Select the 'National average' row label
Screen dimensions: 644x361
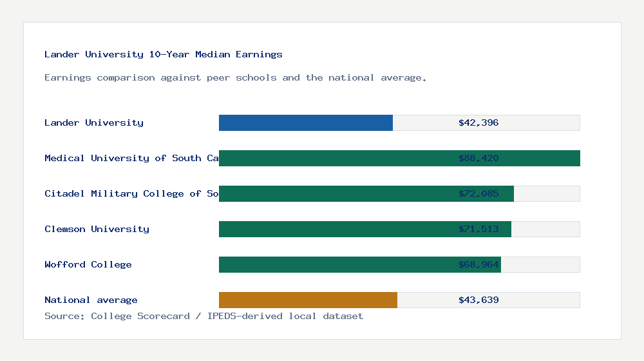(91, 300)
